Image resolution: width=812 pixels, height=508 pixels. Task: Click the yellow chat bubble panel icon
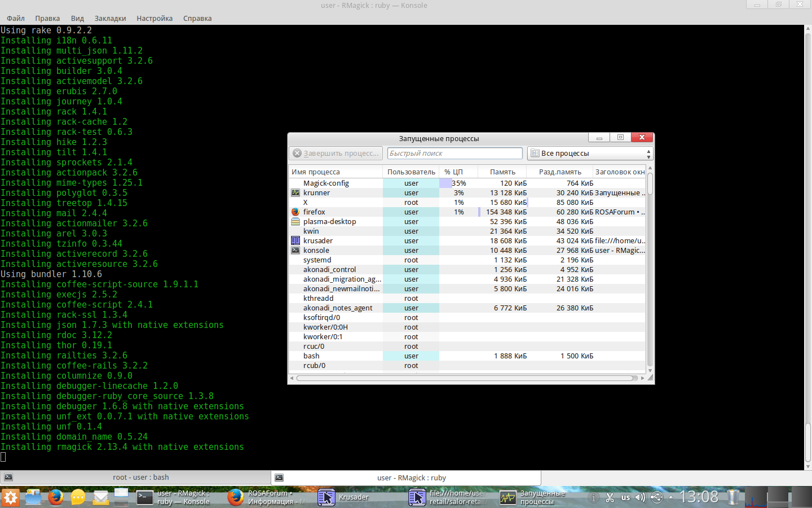(78, 497)
